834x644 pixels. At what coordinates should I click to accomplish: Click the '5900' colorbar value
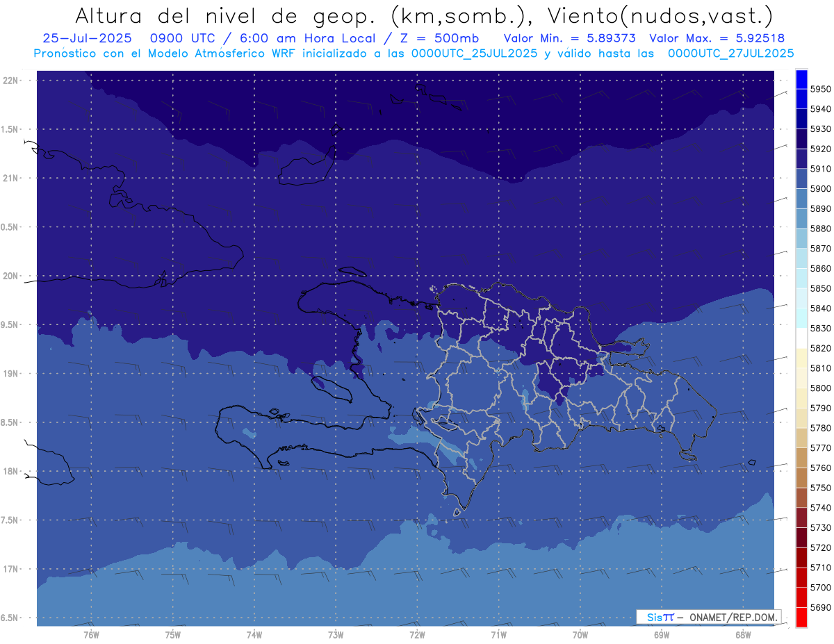pyautogui.click(x=821, y=188)
